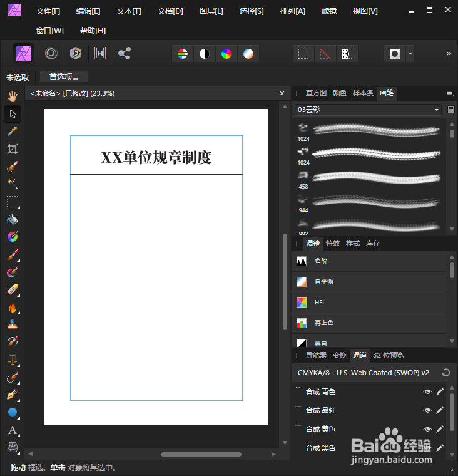458x476 pixels.
Task: Switch to the 直方图 tab
Action: 316,93
